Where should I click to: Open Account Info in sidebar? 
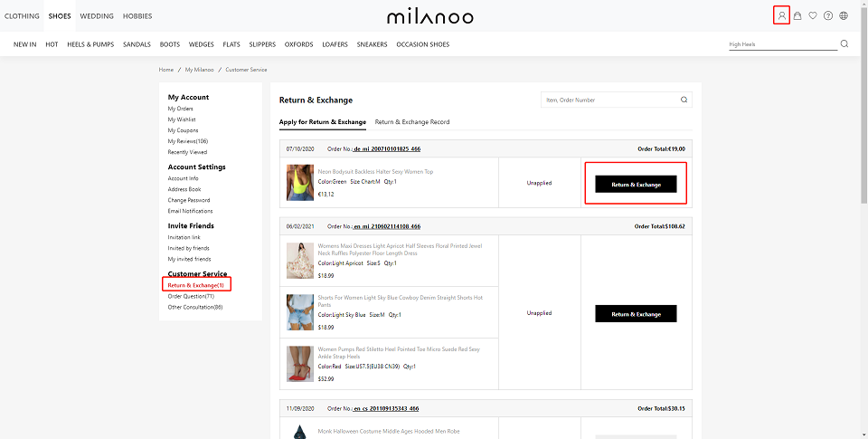click(184, 178)
